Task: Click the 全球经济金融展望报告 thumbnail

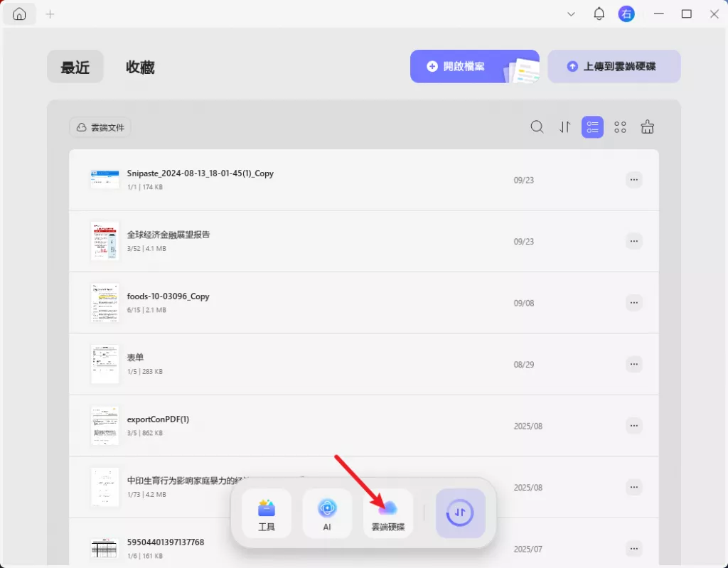Action: click(105, 241)
